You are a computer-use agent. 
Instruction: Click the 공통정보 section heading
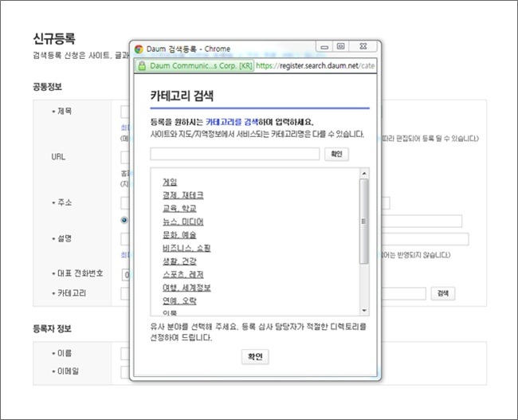47,87
